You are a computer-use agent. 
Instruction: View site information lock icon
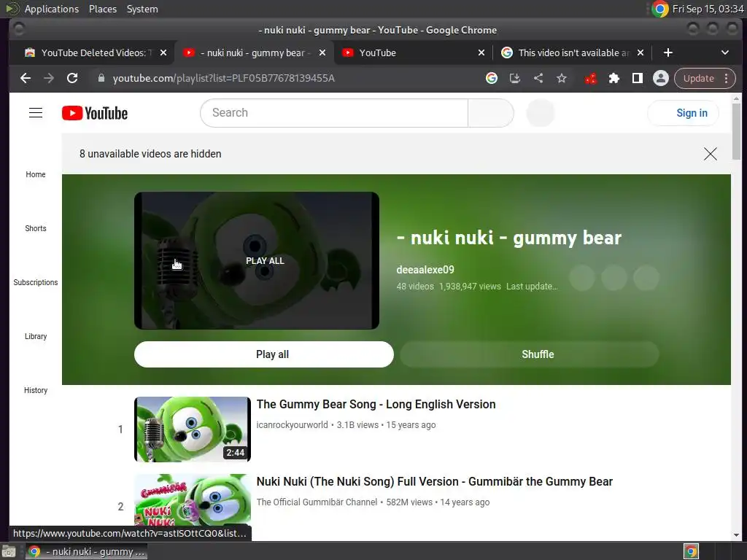101,78
